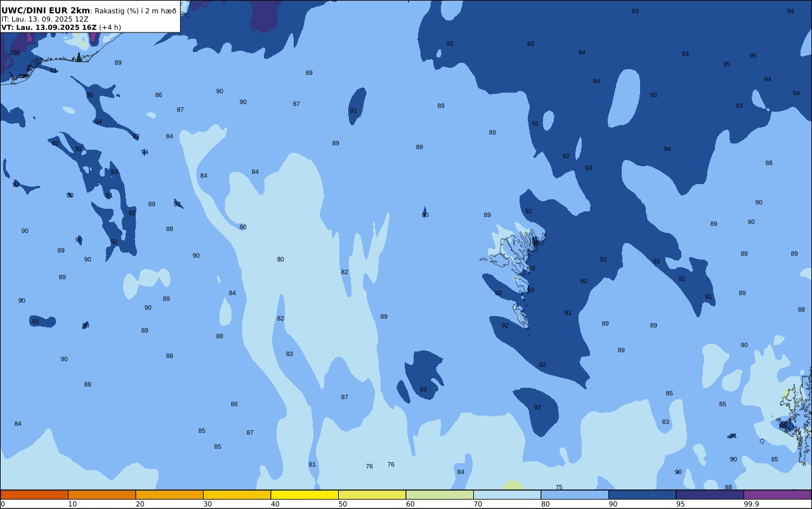Click the 90–95 dark blue legend swatch
This screenshot has height=509, width=812.
642,494
